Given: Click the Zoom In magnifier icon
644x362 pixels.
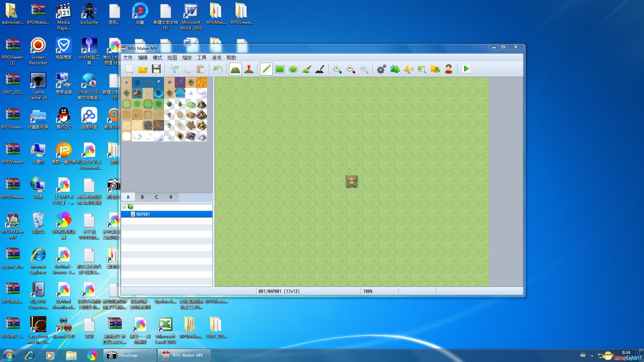Looking at the screenshot, I should pyautogui.click(x=337, y=69).
